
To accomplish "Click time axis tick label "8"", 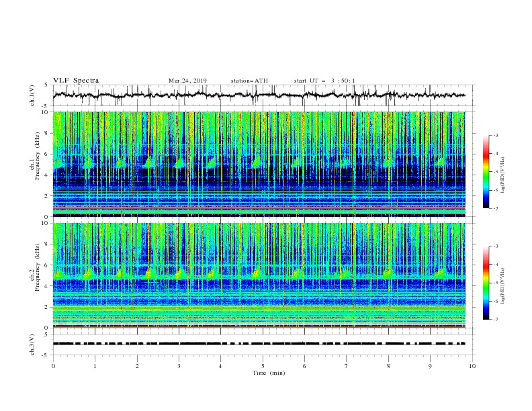I will pos(388,366).
